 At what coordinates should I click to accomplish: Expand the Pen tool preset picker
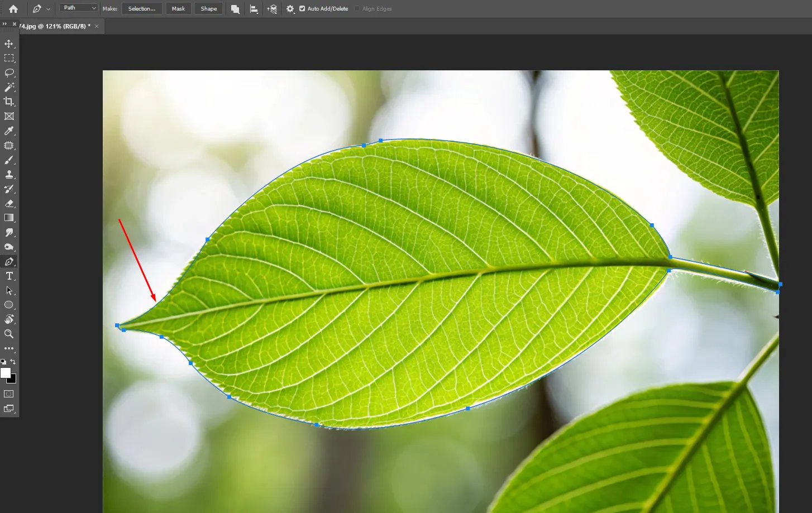click(48, 9)
